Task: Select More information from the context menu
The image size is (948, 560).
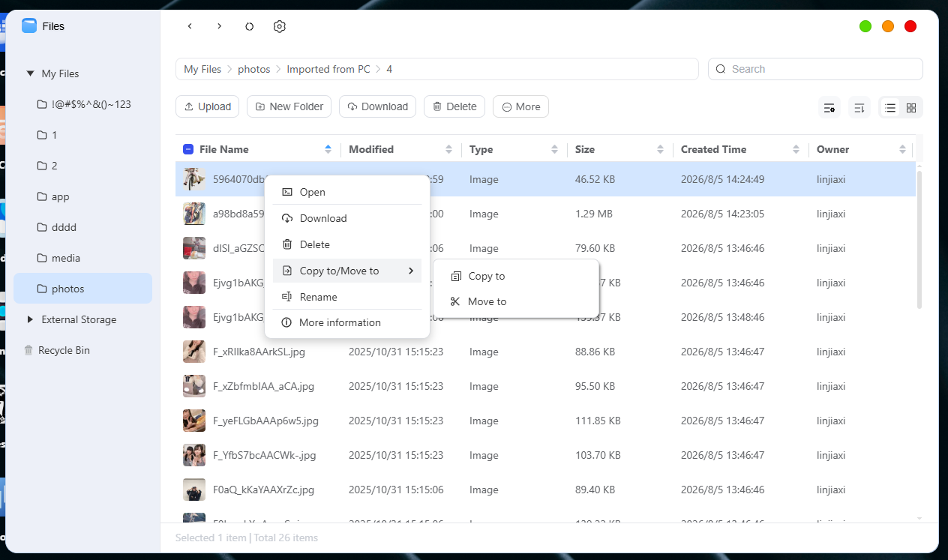Action: click(x=347, y=322)
